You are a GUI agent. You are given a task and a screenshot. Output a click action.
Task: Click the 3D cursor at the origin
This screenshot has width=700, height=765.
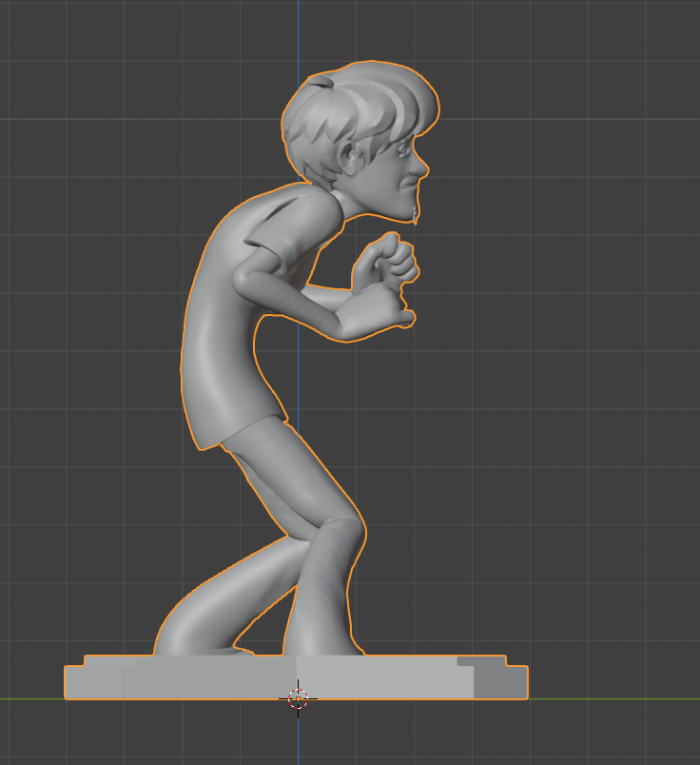298,698
